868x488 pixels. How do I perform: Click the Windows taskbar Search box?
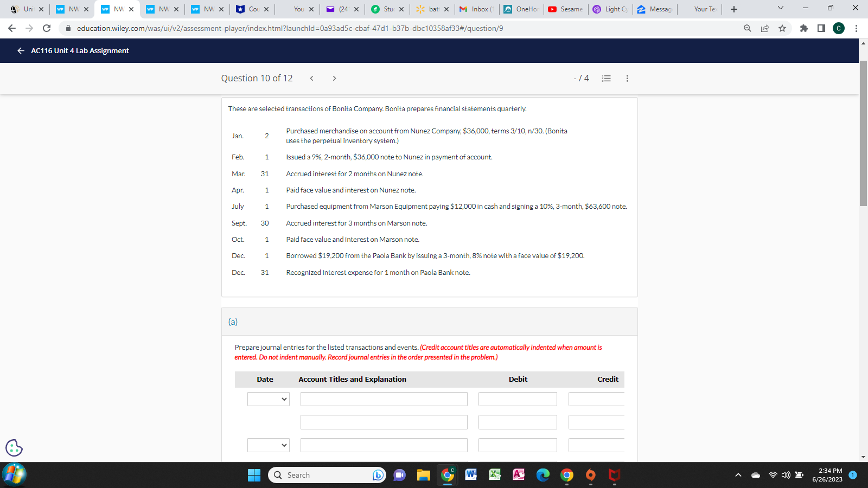tap(327, 475)
